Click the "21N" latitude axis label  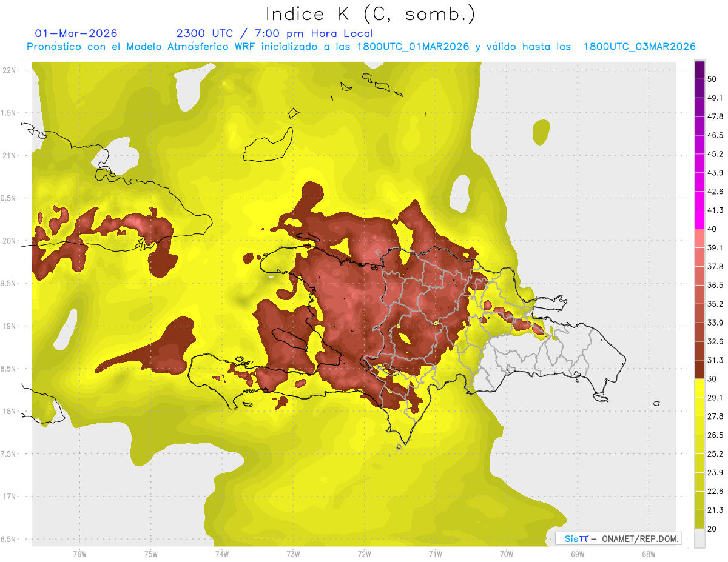(9, 155)
